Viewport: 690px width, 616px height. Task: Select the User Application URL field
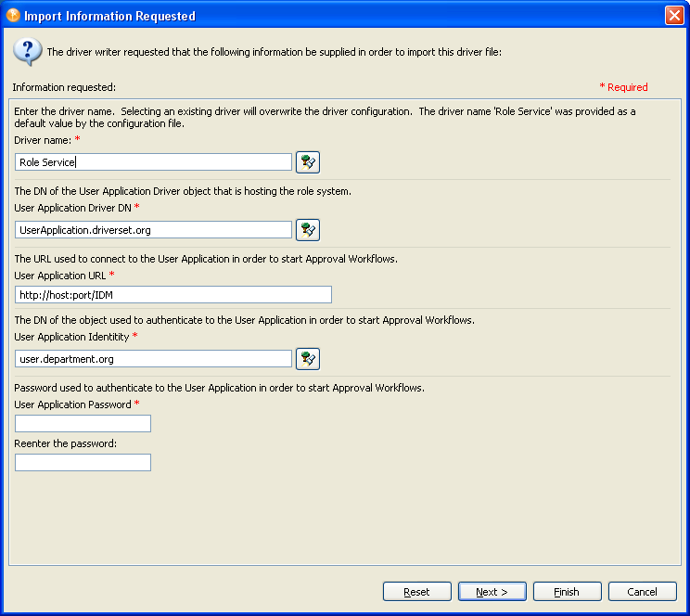173,295
